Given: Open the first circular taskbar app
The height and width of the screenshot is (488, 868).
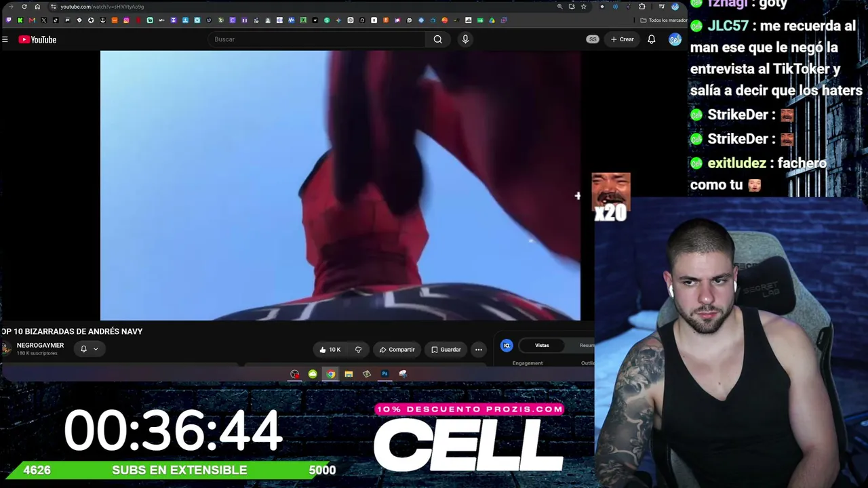Looking at the screenshot, I should pyautogui.click(x=294, y=374).
